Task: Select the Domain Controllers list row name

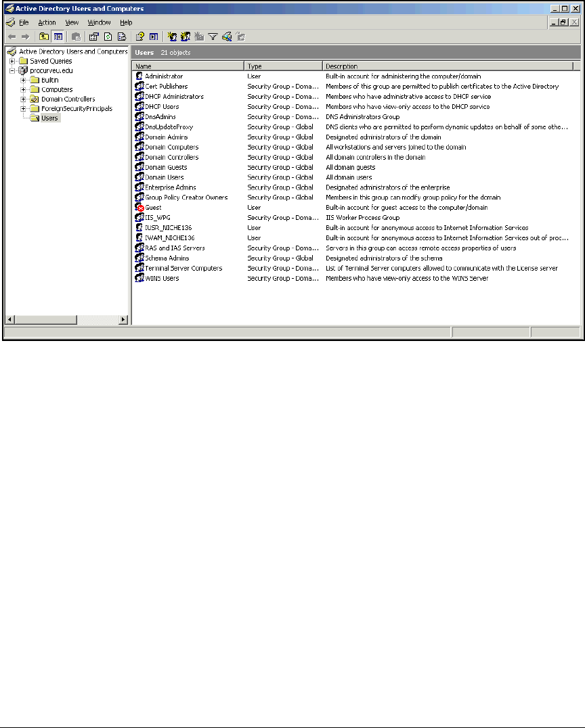Action: [x=171, y=157]
